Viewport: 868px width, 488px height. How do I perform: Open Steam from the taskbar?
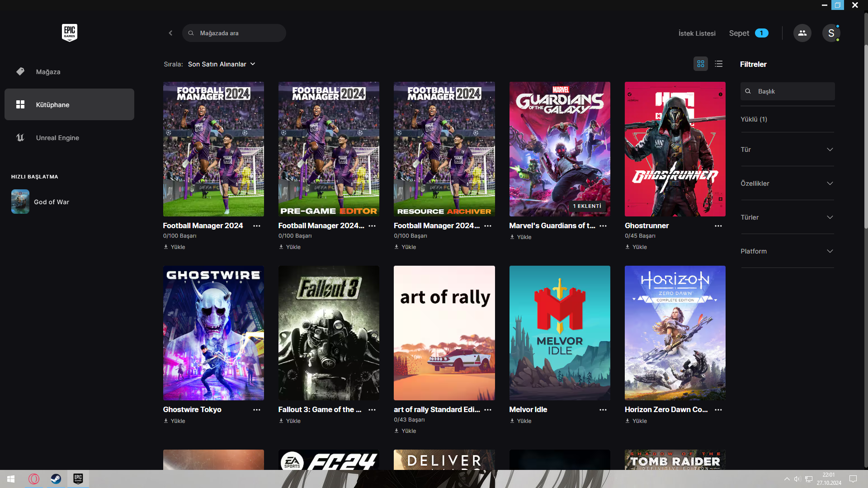click(x=56, y=479)
